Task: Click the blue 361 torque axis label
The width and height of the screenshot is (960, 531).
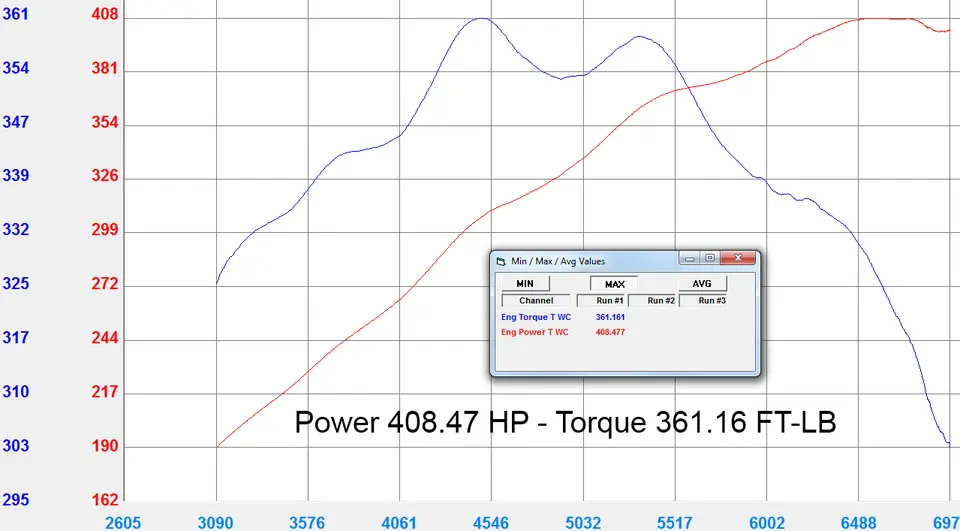Action: click(x=15, y=14)
